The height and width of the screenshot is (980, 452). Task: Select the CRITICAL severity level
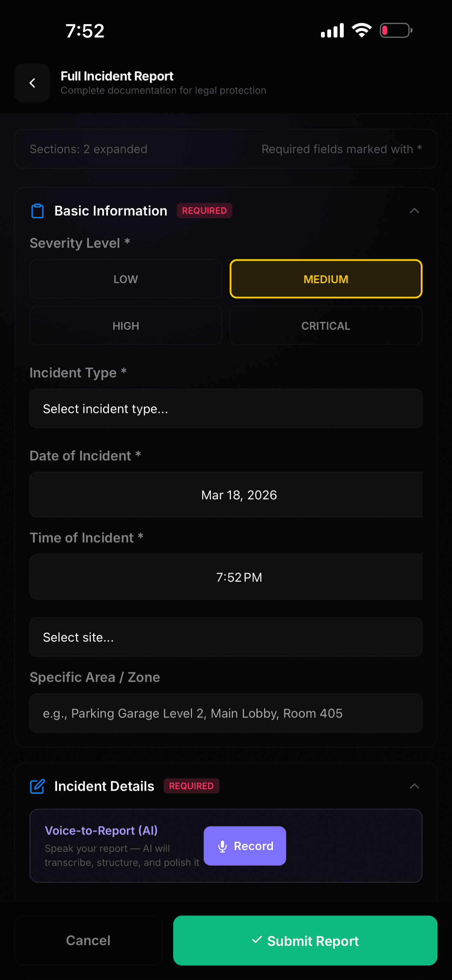pyautogui.click(x=326, y=326)
